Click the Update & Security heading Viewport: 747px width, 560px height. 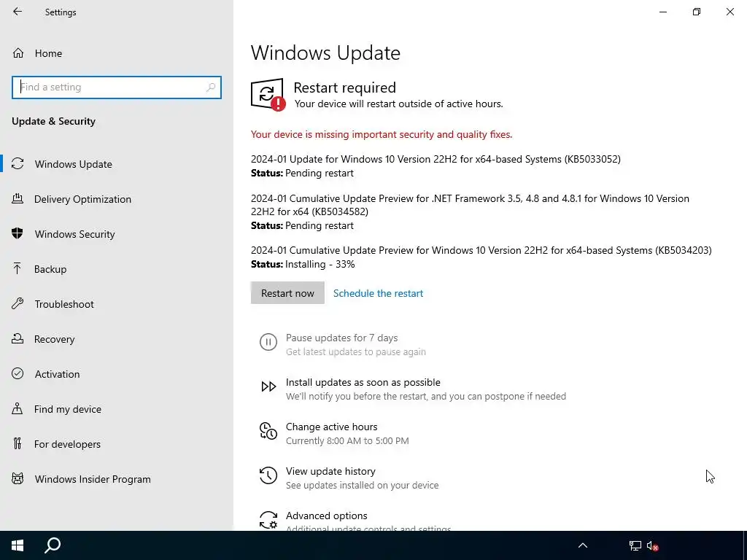[x=53, y=121]
